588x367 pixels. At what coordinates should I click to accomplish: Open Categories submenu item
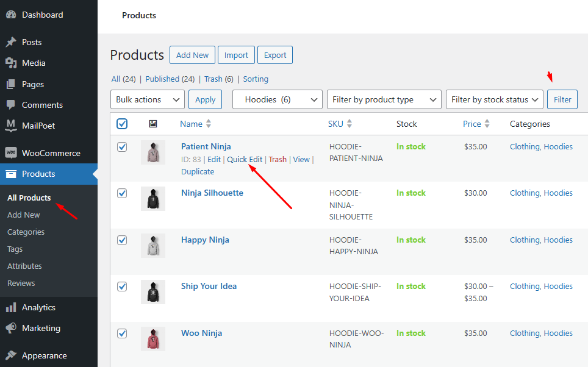click(x=26, y=232)
